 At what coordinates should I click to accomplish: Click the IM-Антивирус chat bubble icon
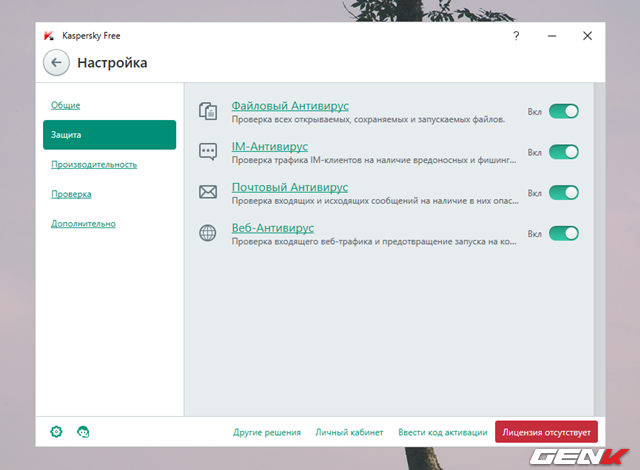208,152
